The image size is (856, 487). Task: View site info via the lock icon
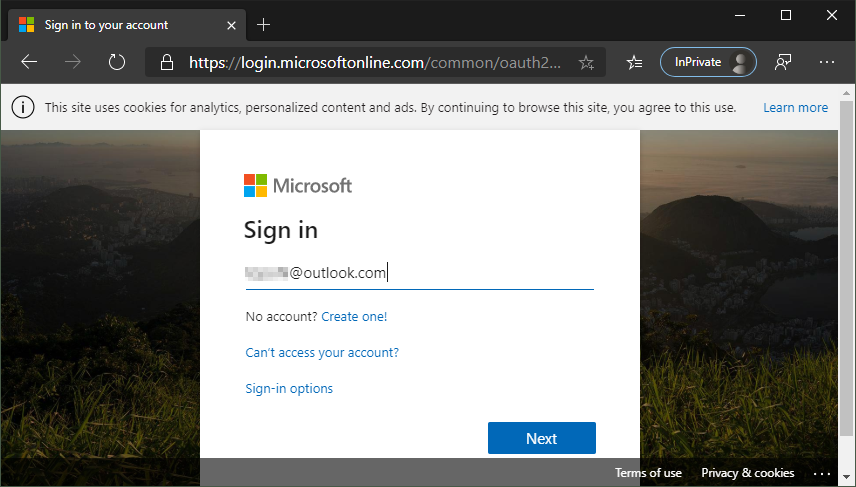167,62
